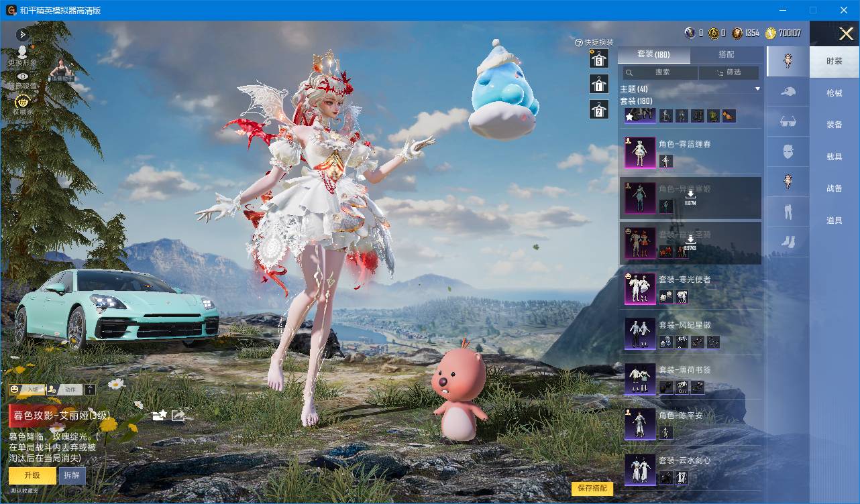This screenshot has width=860, height=504.
Task: Click the add-to-favorites folder star icon
Action: coord(160,416)
